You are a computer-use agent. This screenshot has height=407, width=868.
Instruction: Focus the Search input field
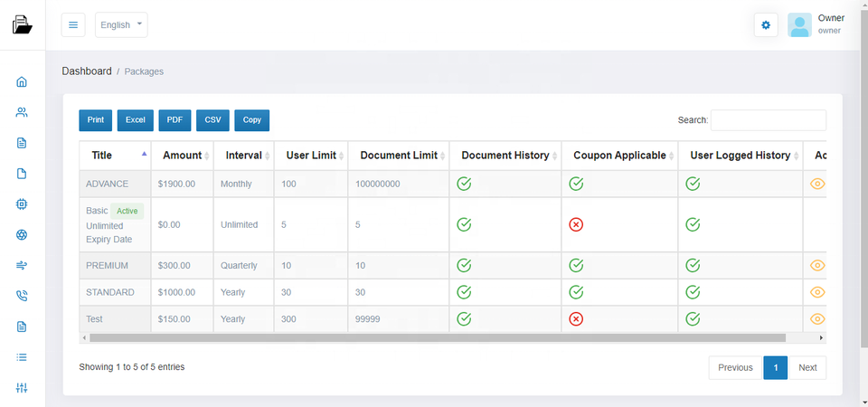click(768, 120)
